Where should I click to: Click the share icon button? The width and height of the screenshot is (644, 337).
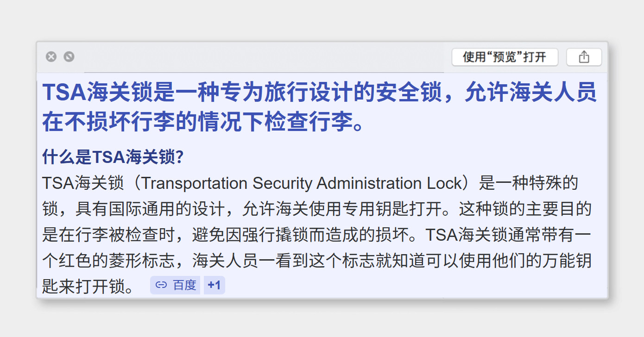tap(584, 57)
